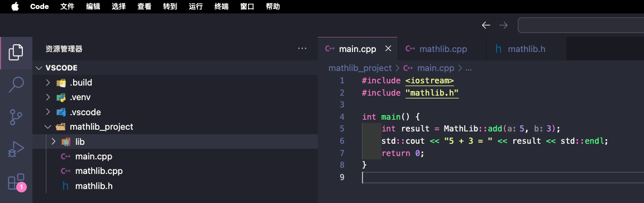Click the add function call
This screenshot has width=644, height=203.
pyautogui.click(x=495, y=129)
